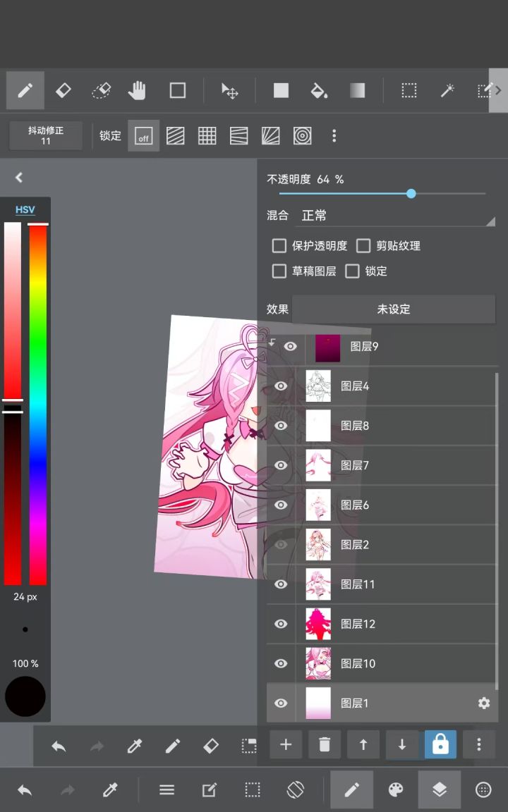The image size is (508, 812).
Task: Select the hollow rectangle shape tool
Action: click(x=178, y=91)
